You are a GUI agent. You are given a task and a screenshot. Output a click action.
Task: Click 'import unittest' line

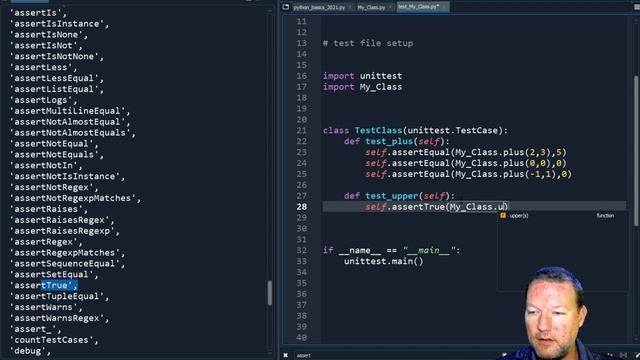(362, 76)
